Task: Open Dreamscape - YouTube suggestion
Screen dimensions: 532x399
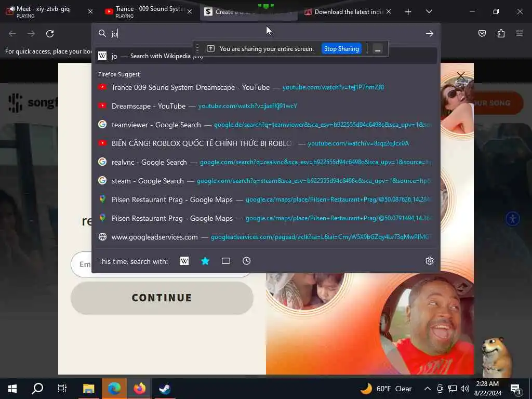Action: point(266,106)
